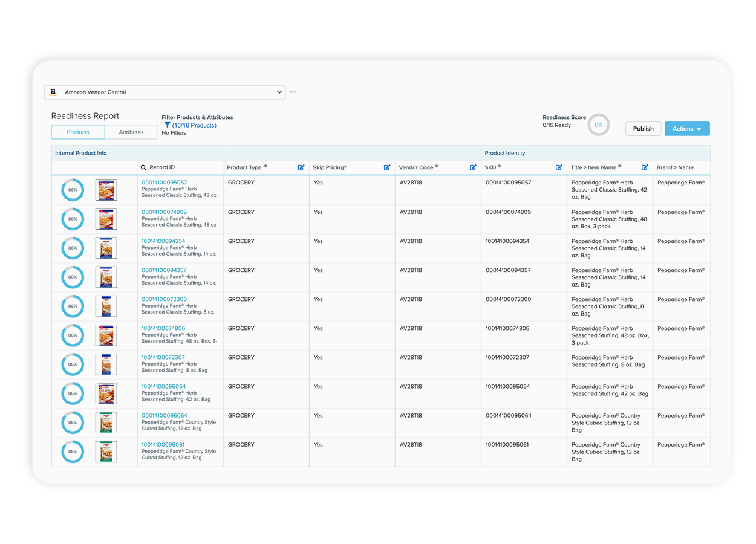Click the Product Type column header label
This screenshot has width=756, height=544.
[x=244, y=167]
